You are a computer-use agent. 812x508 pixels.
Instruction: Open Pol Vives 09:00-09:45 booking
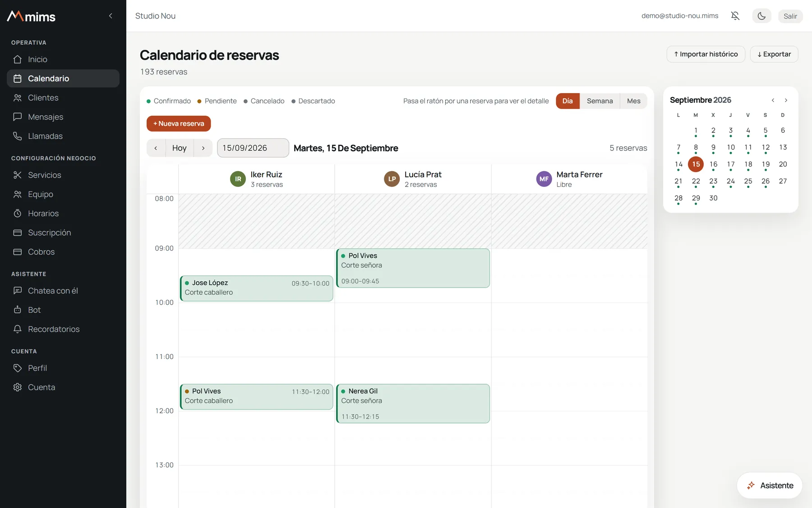(x=413, y=268)
